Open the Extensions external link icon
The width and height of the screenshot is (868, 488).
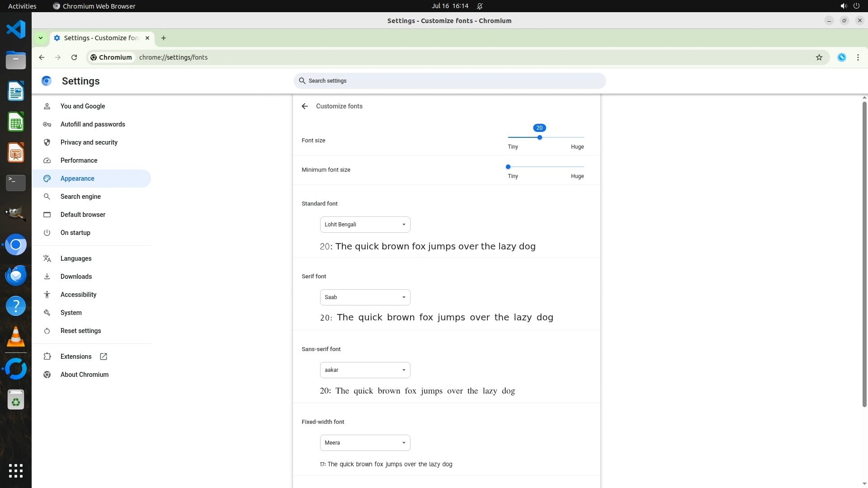click(x=104, y=357)
